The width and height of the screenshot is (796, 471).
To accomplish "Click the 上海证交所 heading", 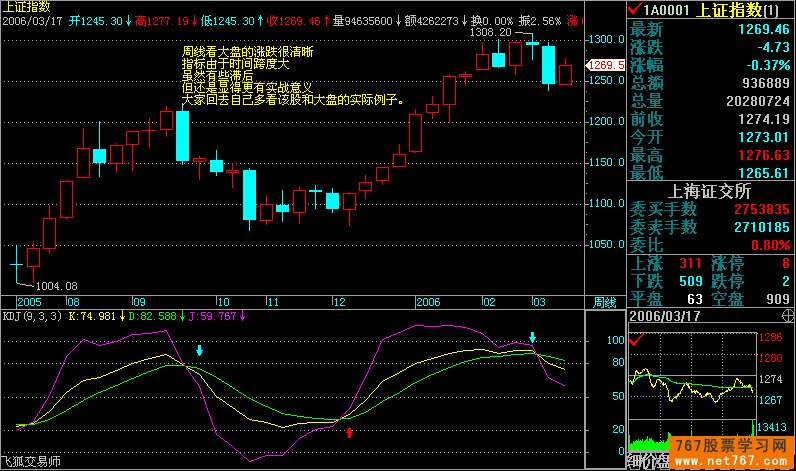I will pyautogui.click(x=710, y=191).
